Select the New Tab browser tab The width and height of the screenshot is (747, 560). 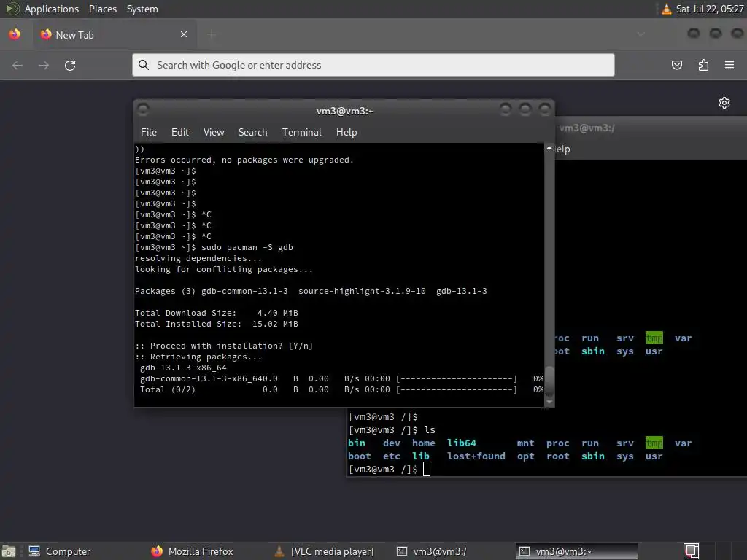115,35
